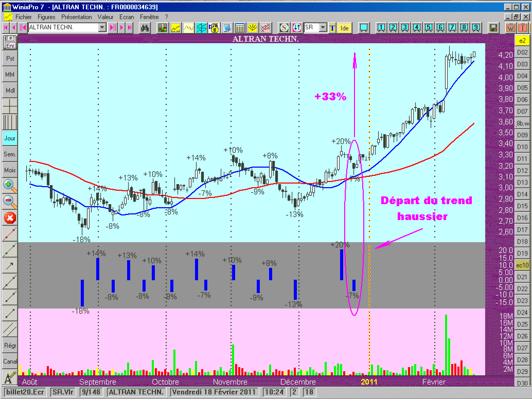Toggle the Mois monthly period button
Screen dimensions: 532x399
coord(9,170)
